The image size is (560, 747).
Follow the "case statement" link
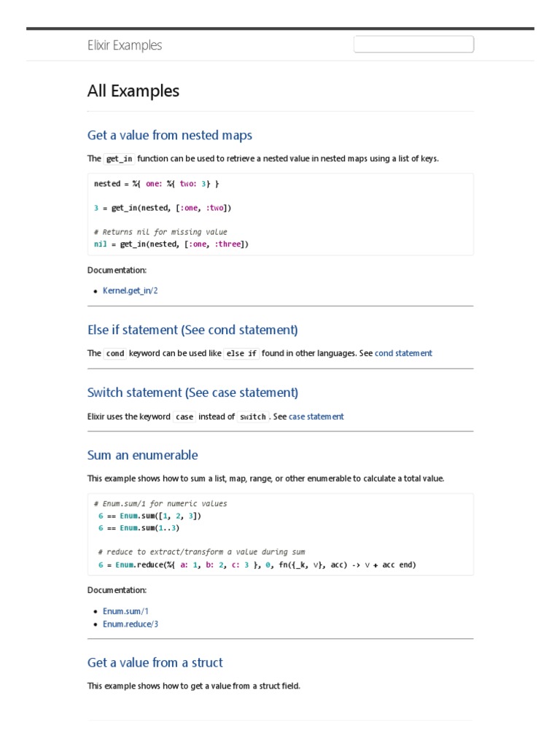point(316,417)
